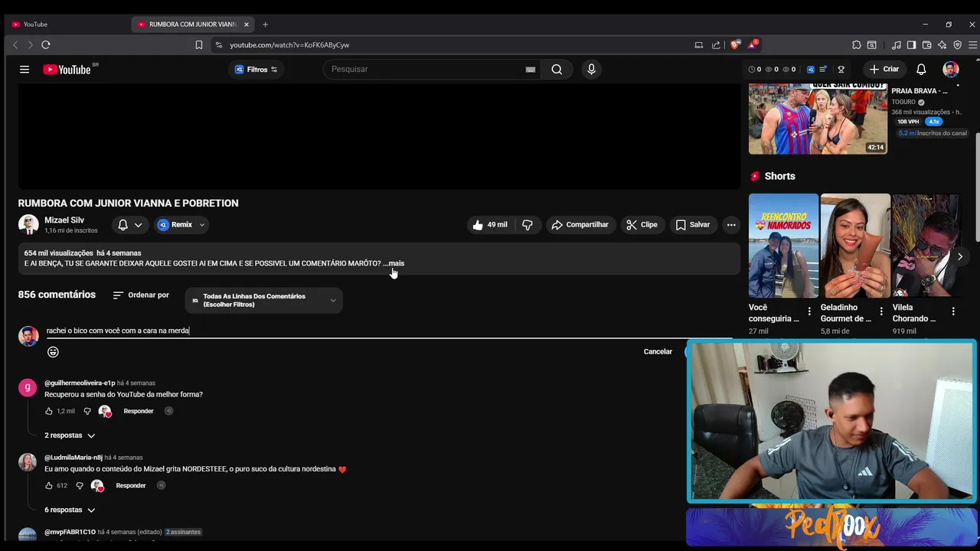The image size is (980, 551).
Task: Click the Criar create button
Action: tap(884, 69)
